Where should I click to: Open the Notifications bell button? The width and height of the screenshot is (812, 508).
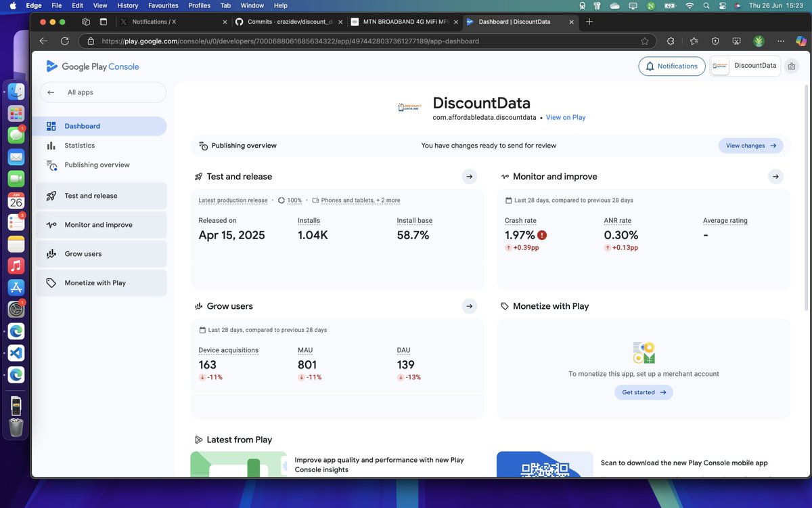(x=672, y=66)
